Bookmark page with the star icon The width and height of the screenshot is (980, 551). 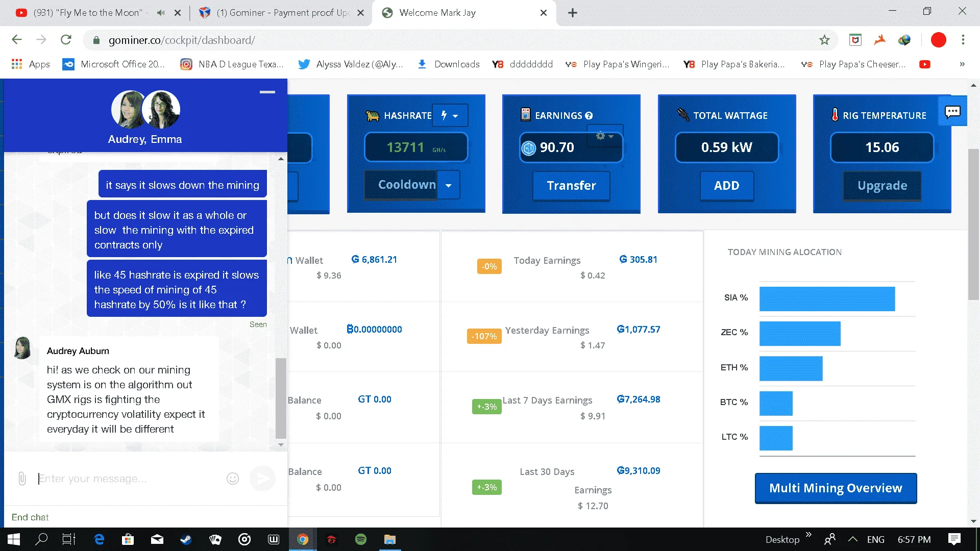click(x=824, y=40)
